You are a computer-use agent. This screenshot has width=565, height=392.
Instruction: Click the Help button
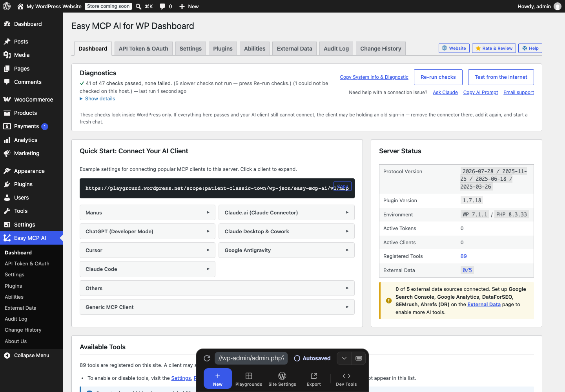click(x=530, y=48)
